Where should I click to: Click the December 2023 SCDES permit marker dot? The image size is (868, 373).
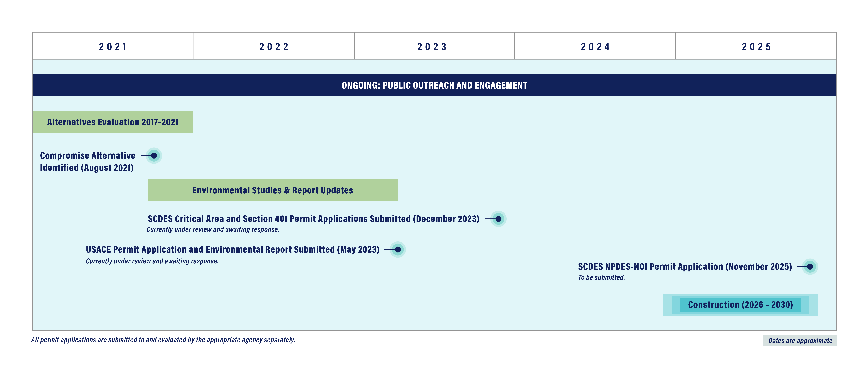click(x=498, y=219)
